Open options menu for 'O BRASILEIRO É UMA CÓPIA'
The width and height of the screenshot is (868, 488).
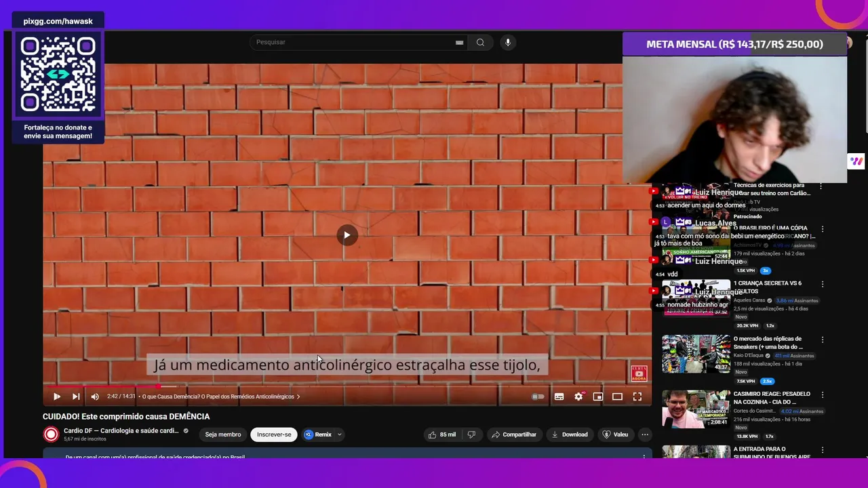click(x=823, y=229)
